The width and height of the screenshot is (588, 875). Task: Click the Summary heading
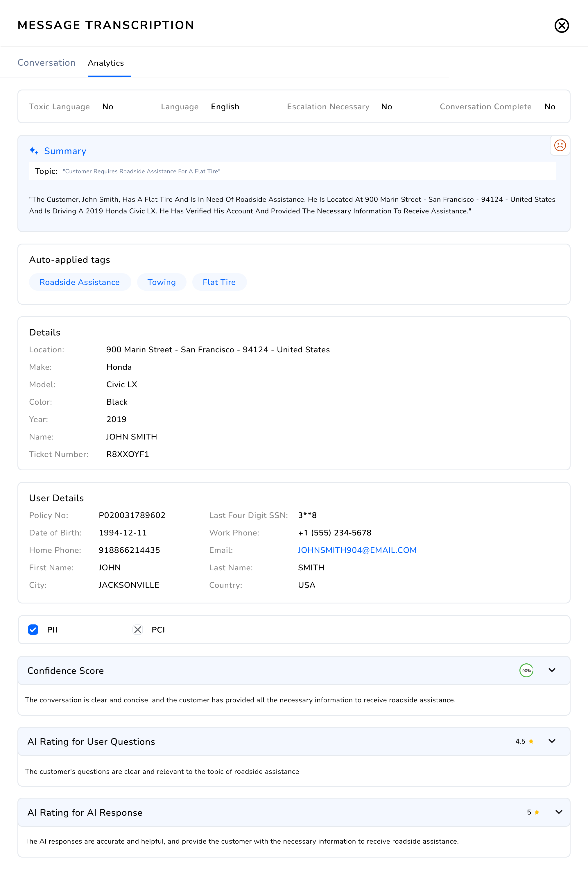(x=65, y=151)
